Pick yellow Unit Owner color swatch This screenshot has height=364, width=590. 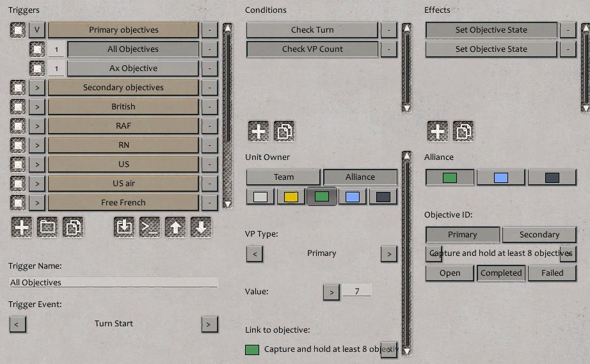(291, 196)
